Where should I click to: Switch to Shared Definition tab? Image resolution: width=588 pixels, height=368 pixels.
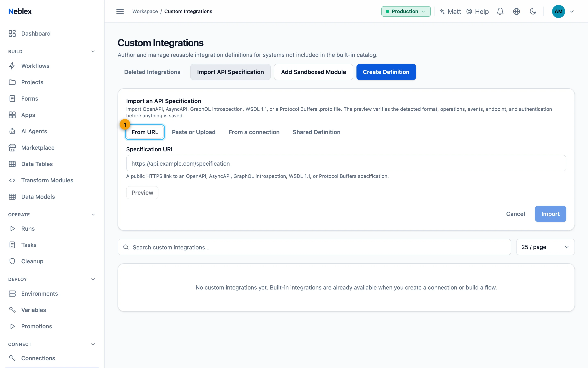316,132
